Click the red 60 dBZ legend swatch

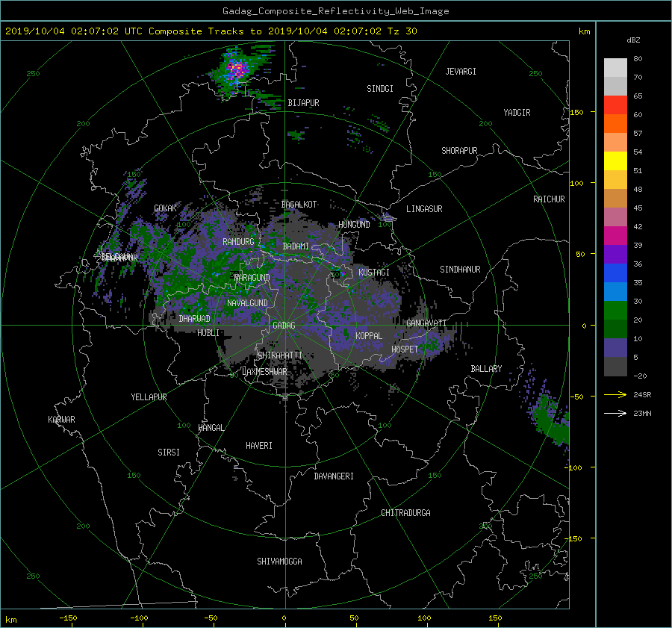pos(615,105)
